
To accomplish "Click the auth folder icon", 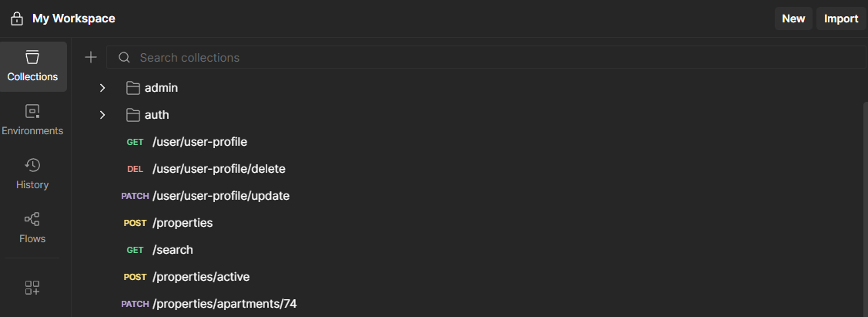I will pos(133,115).
